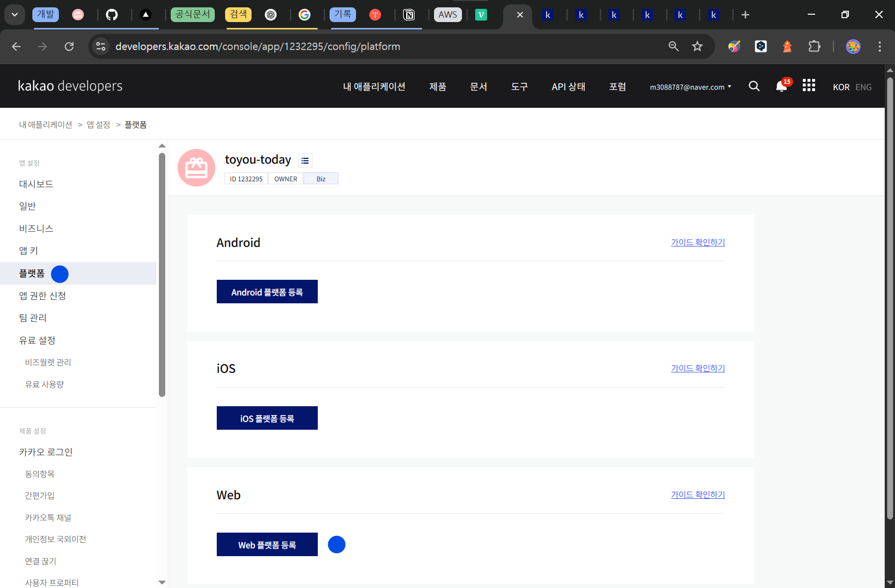Screen dimensions: 895x588
Task: Open the tab search dropdown arrow
Action: click(15, 15)
